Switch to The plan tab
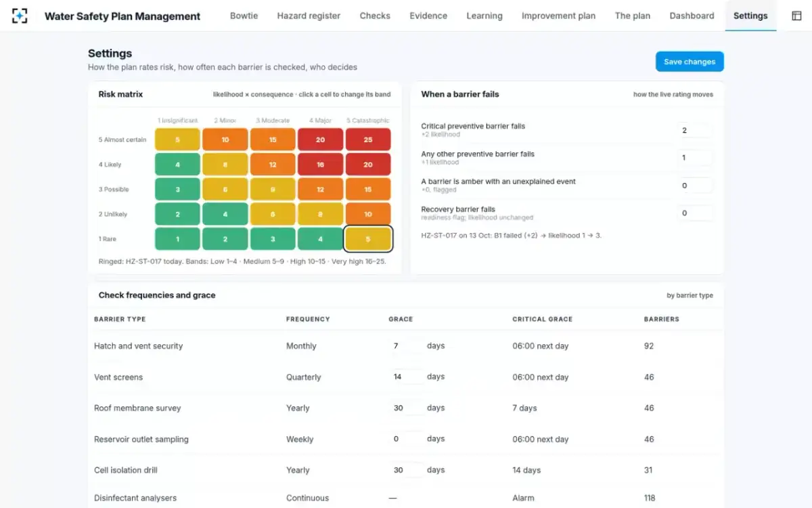This screenshot has width=812, height=508. 633,16
